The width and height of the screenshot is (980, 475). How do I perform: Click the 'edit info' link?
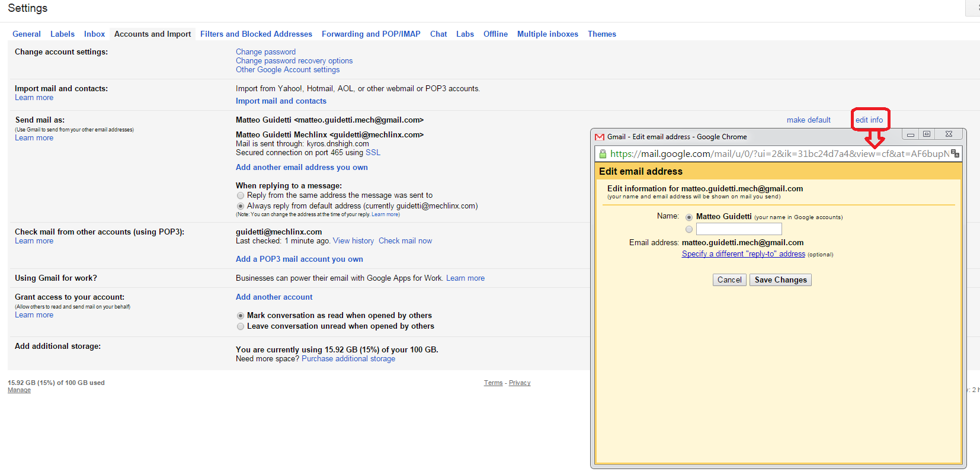click(869, 120)
